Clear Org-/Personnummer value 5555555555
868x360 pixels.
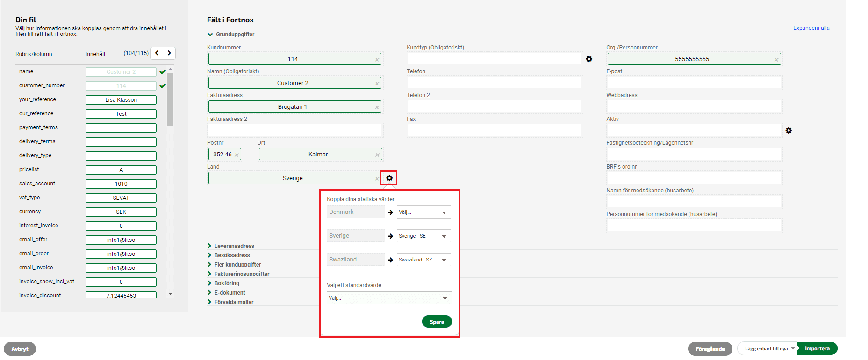(x=776, y=59)
